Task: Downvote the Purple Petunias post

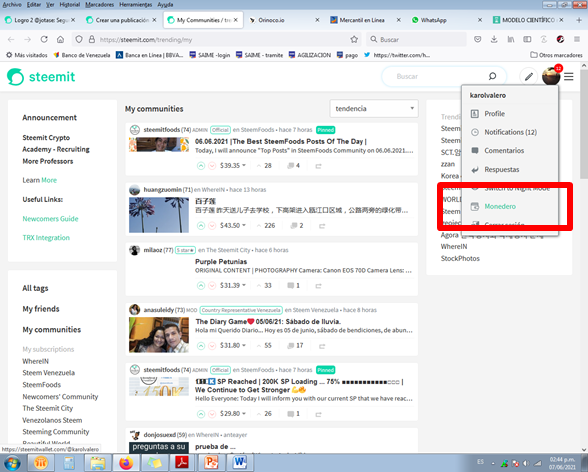Action: [x=212, y=286]
